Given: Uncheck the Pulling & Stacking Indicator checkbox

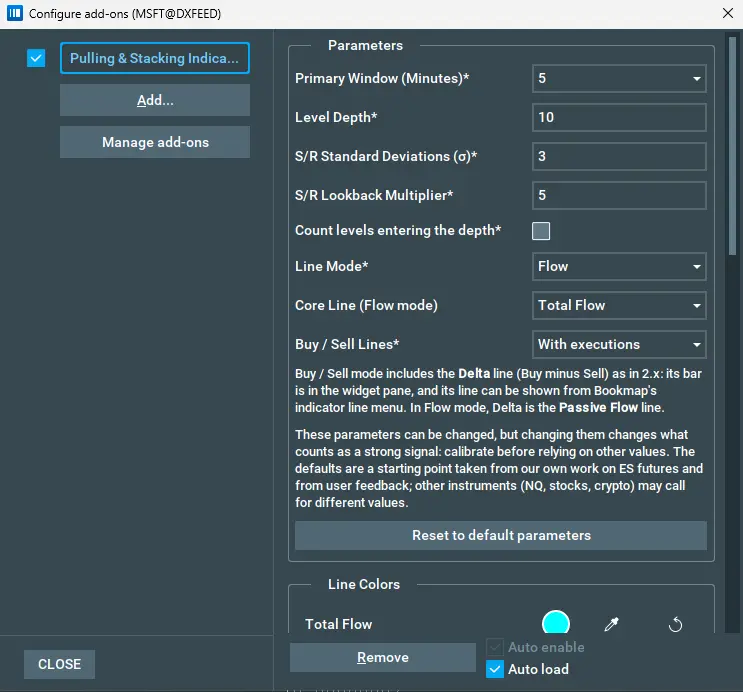Looking at the screenshot, I should point(36,58).
